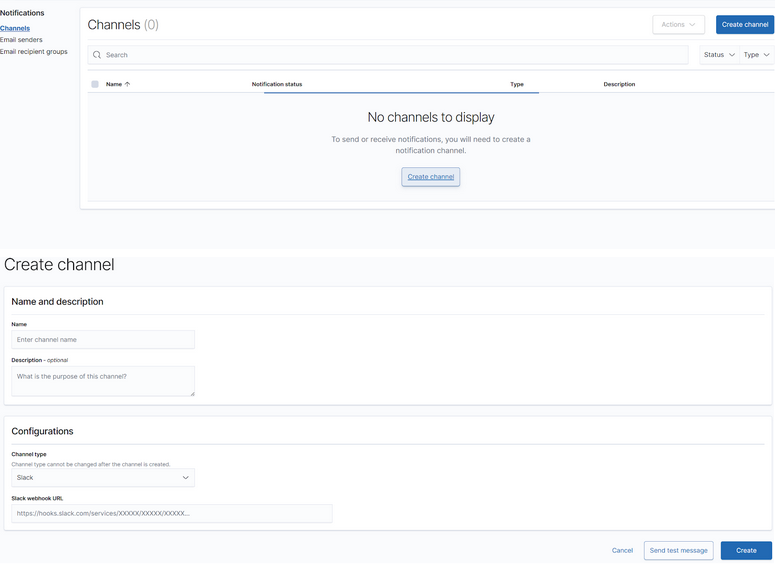
Task: Open the Actions dropdown
Action: [x=678, y=24]
